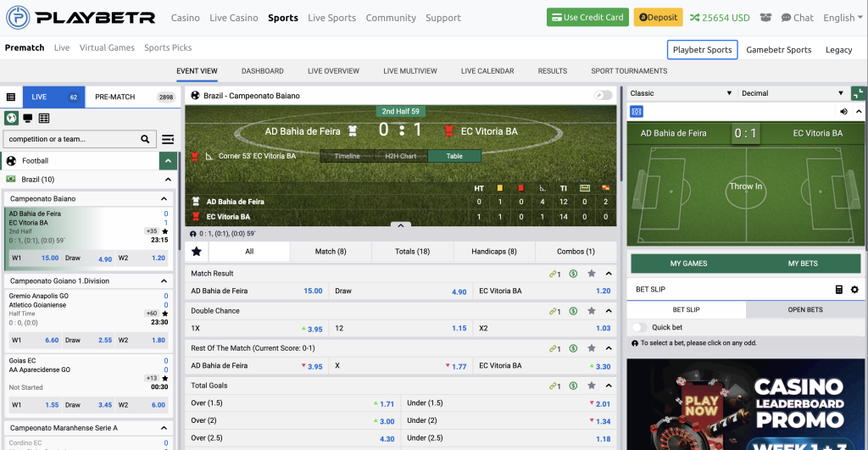Toggle the scoreboard header switch
This screenshot has height=450, width=868.
pos(603,95)
